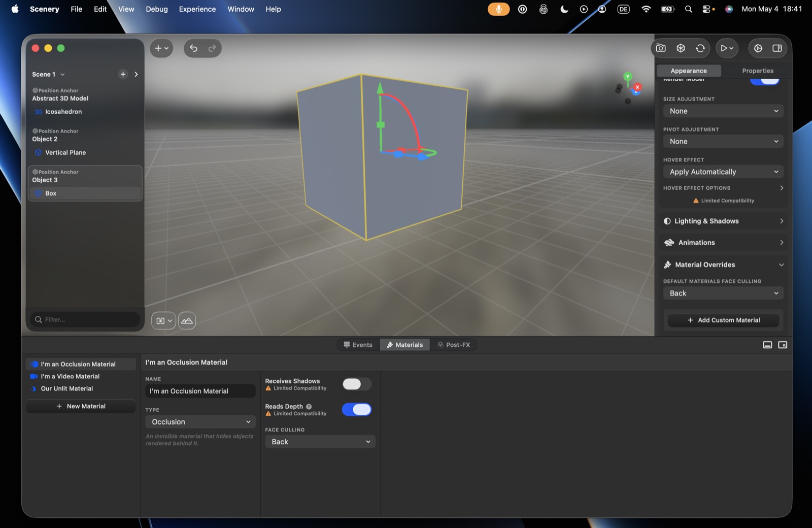The height and width of the screenshot is (528, 812).
Task: Open the Scene 1 selector dropdown
Action: [48, 74]
